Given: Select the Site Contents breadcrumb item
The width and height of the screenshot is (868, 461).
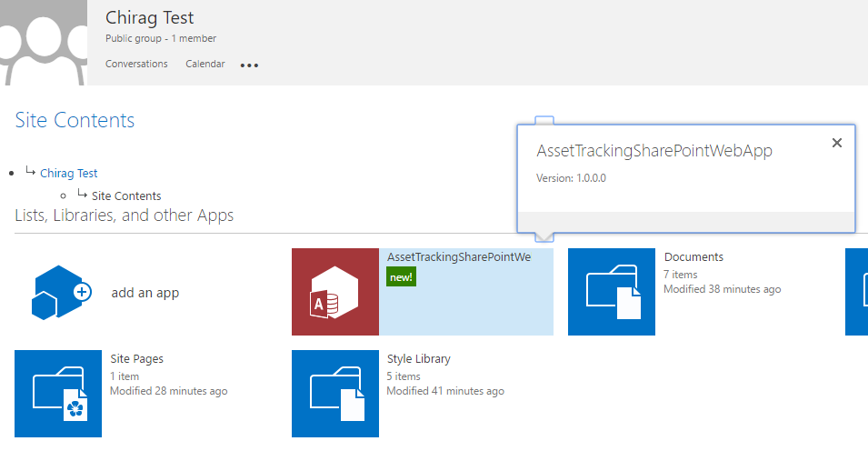Looking at the screenshot, I should click(126, 196).
